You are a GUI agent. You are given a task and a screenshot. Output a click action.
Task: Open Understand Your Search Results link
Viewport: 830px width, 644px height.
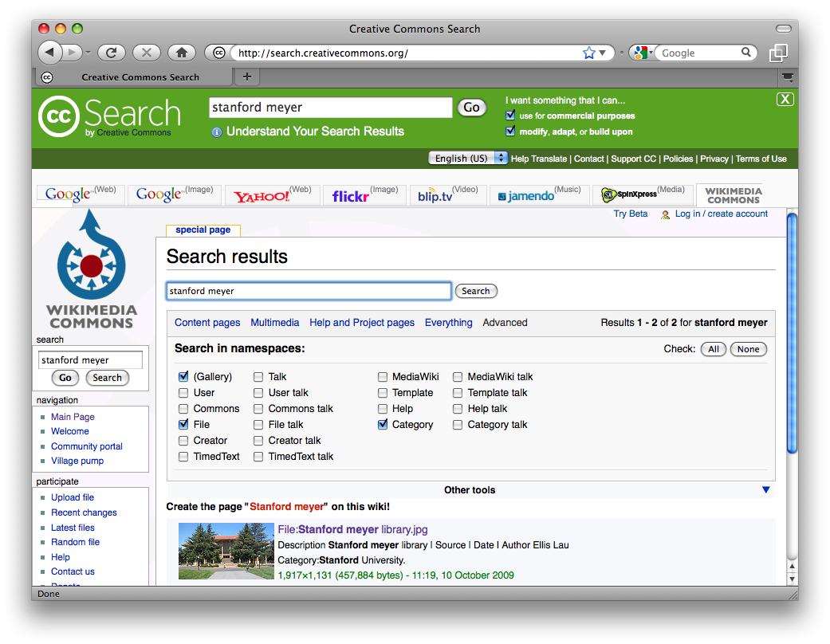point(315,132)
